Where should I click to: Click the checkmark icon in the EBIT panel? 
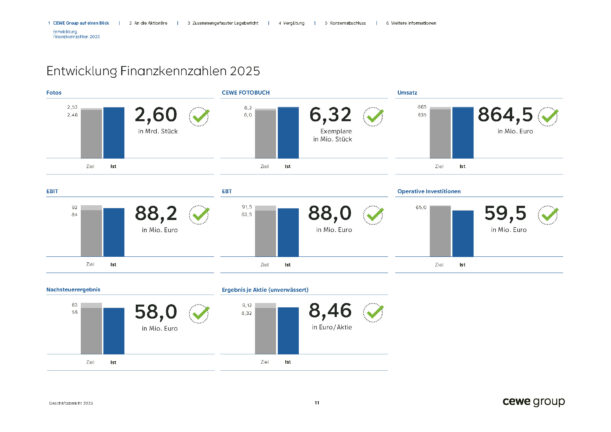tap(200, 215)
